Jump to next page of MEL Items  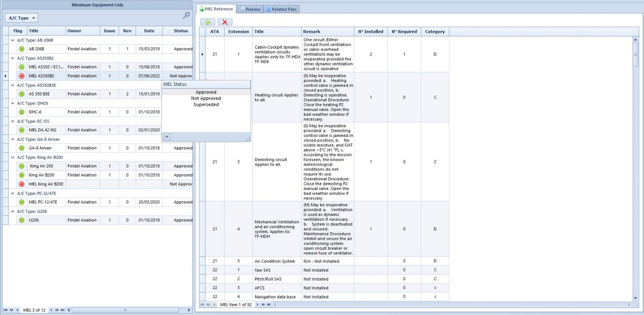(x=263, y=305)
